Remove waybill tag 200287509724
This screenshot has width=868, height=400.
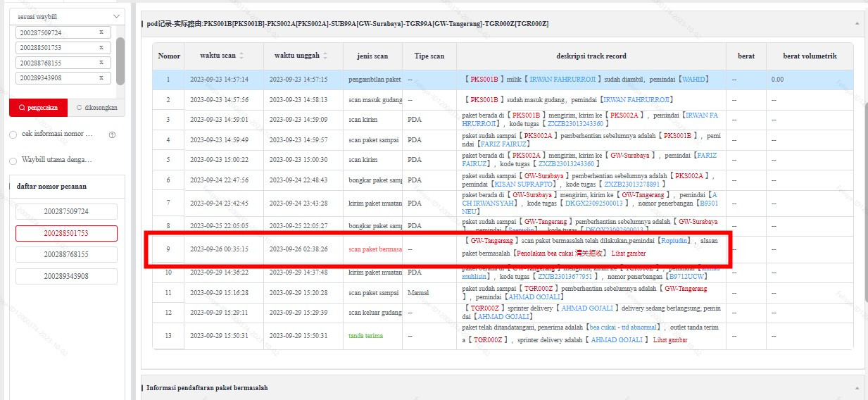pos(101,32)
